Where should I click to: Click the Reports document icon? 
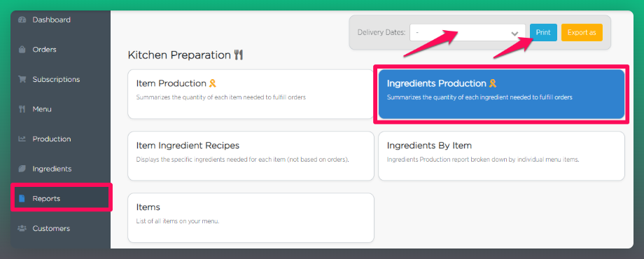tap(22, 199)
